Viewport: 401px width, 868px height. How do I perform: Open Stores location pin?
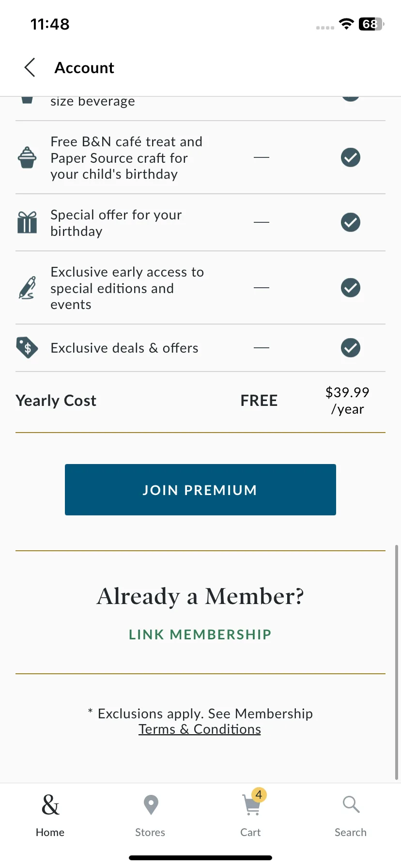point(151,805)
